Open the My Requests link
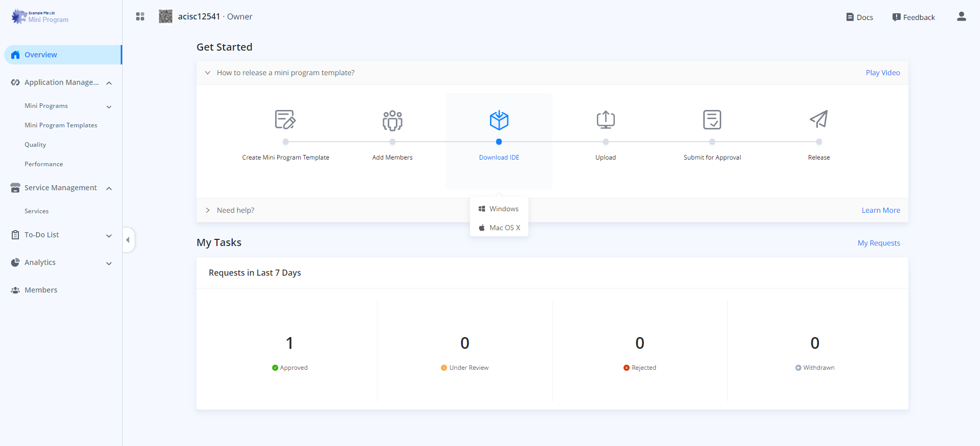Screen dimensions: 980x446 pyautogui.click(x=878, y=243)
